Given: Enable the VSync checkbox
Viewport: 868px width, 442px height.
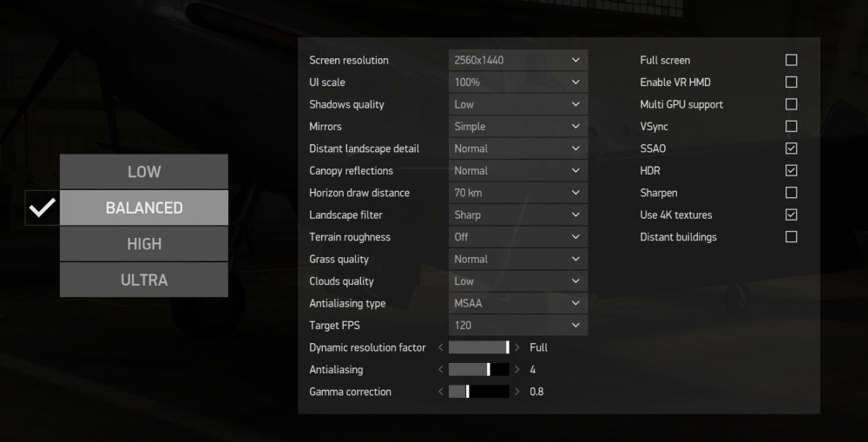Looking at the screenshot, I should pos(791,126).
